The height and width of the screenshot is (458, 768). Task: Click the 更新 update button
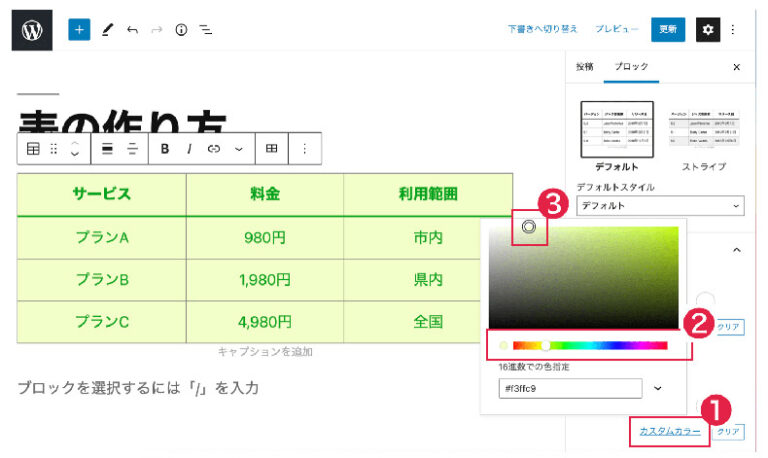tap(668, 30)
